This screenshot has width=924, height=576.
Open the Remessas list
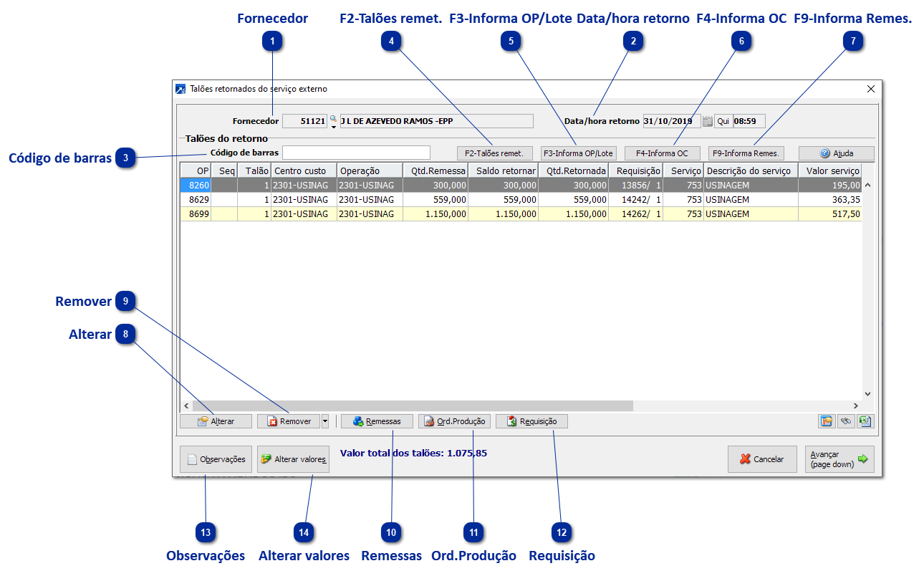click(377, 421)
